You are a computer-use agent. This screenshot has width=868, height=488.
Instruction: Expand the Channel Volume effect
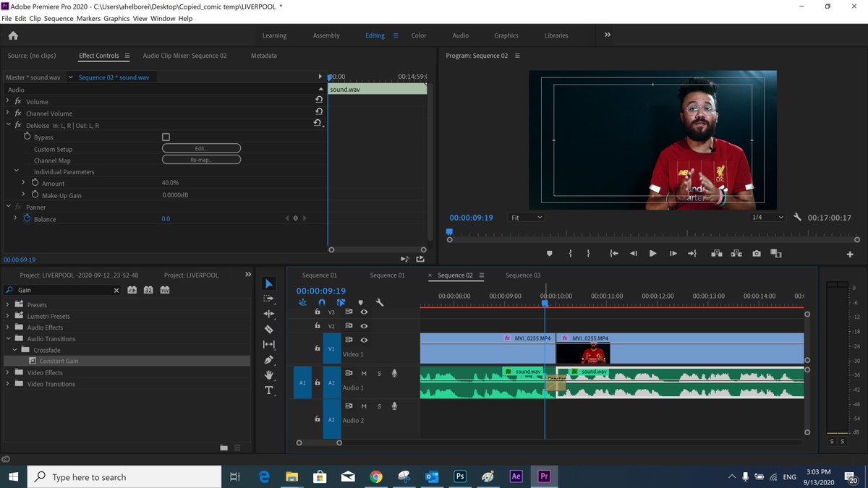coord(8,113)
